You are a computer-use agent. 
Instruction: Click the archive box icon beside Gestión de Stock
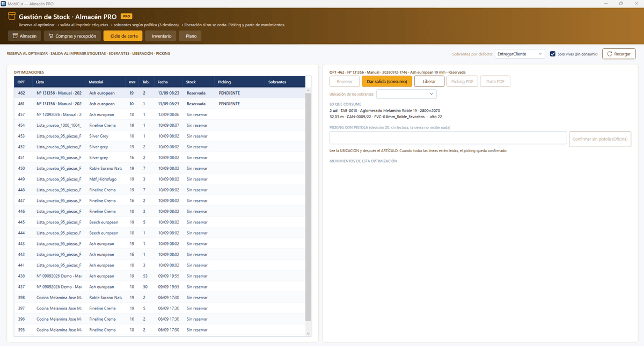click(x=12, y=17)
